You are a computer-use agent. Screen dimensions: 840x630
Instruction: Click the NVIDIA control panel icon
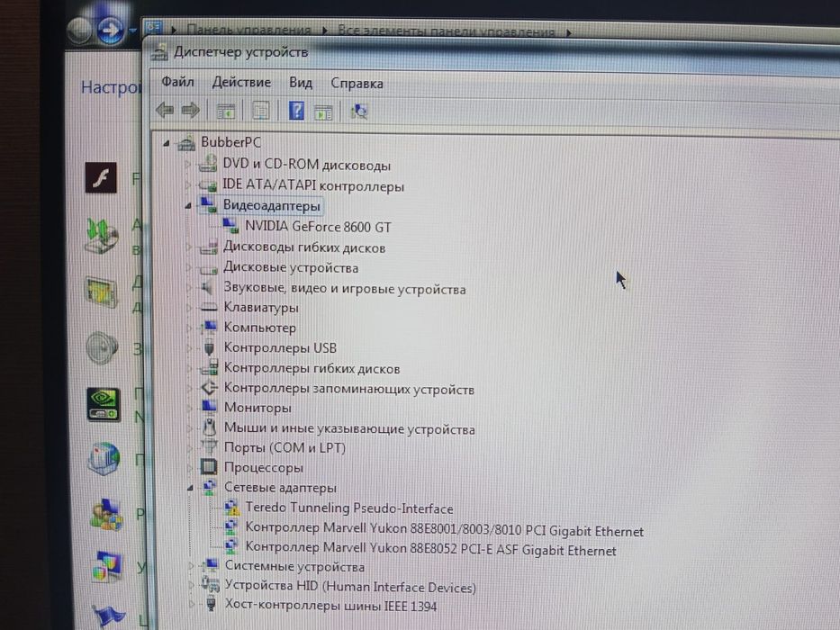coord(104,404)
